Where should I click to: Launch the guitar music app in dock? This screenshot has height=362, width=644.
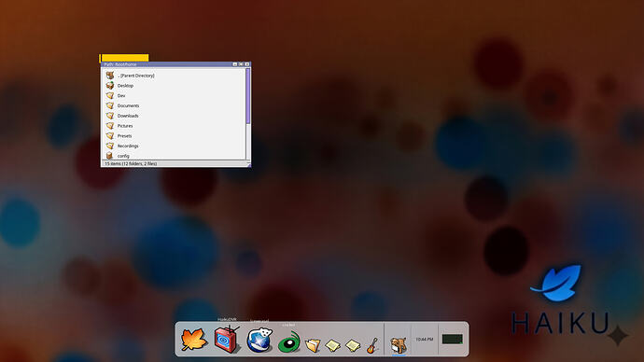click(372, 345)
